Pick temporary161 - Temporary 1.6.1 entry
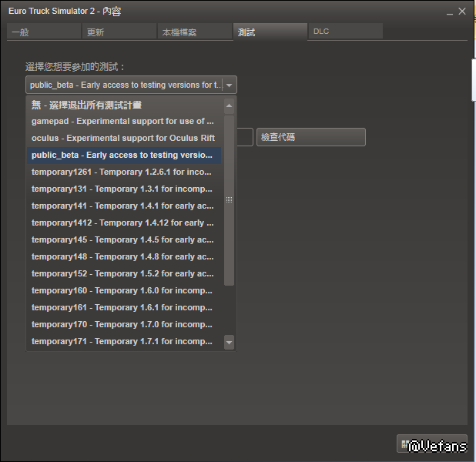476x462 pixels. click(124, 308)
